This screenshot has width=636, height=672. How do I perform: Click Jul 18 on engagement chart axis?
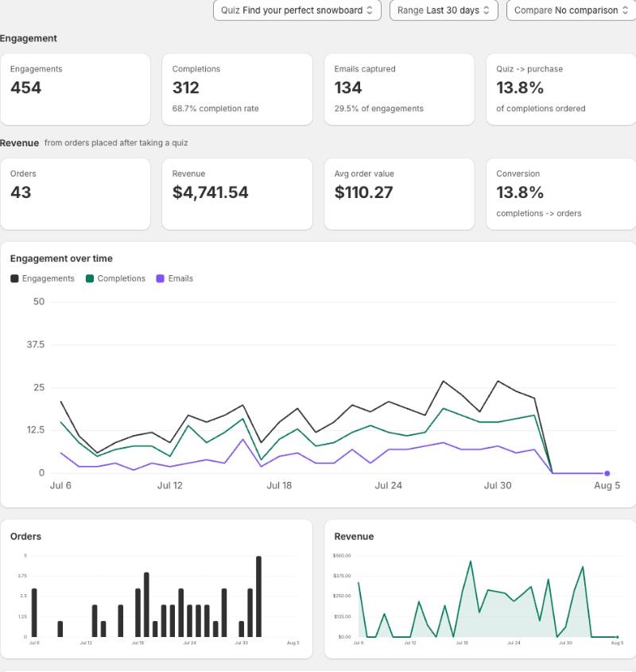[279, 486]
